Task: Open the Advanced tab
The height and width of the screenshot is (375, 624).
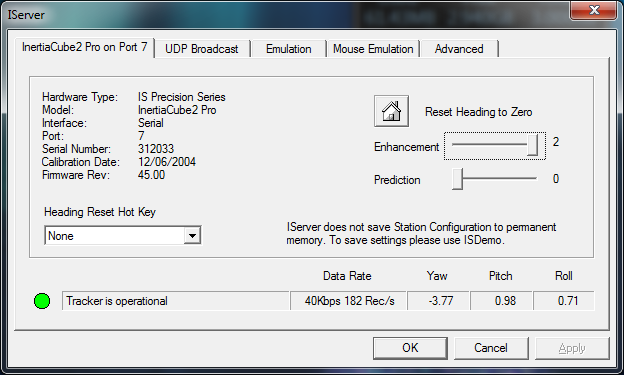Action: pyautogui.click(x=459, y=49)
